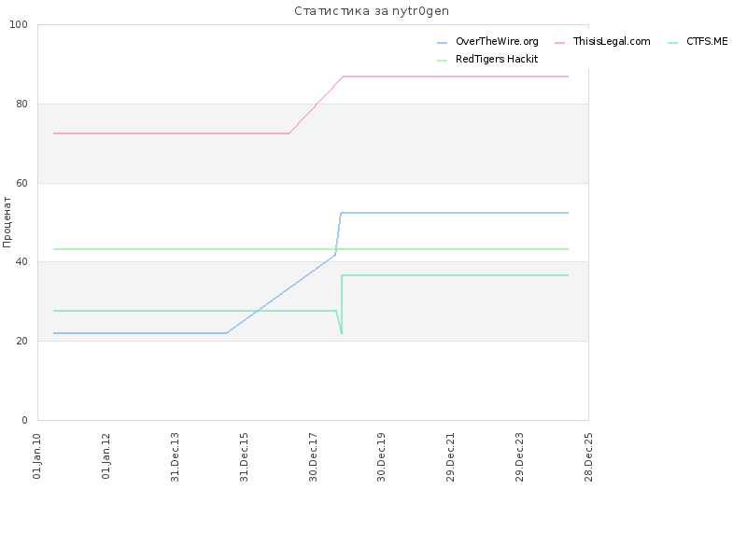
Task: Click the 28.Dec.25 x-axis date label
Action: click(x=588, y=457)
